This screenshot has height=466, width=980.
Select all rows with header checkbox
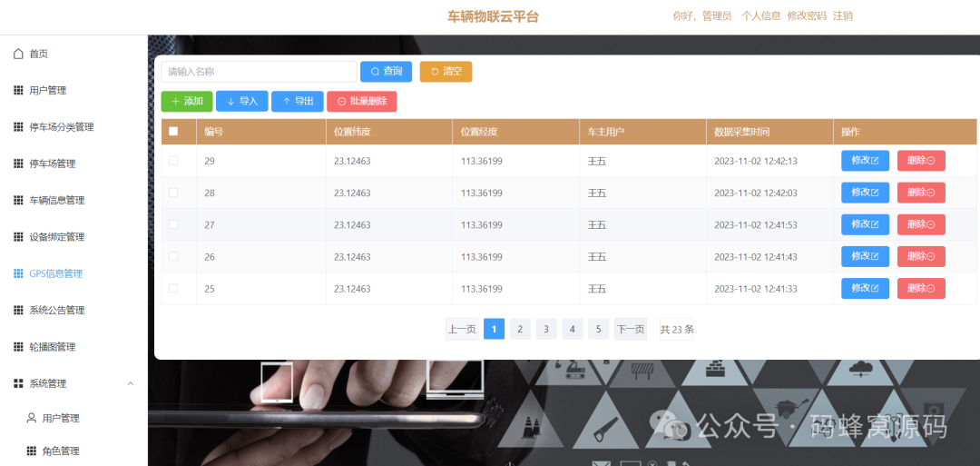click(x=173, y=132)
